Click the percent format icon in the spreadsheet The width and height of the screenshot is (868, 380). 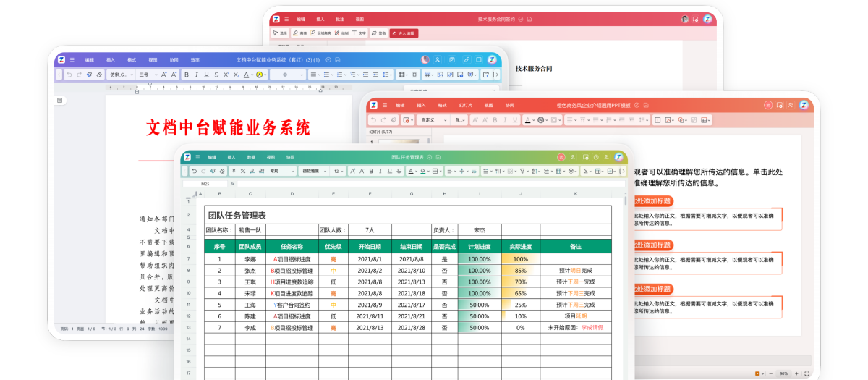244,172
